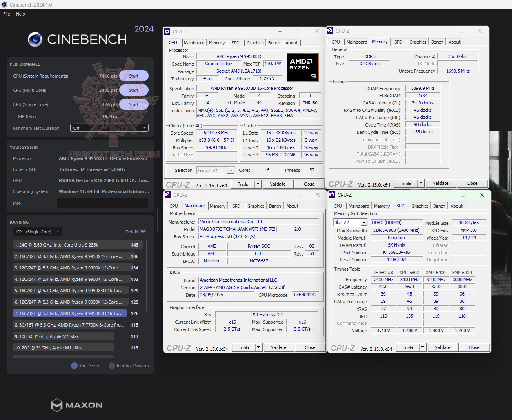This screenshot has width=512, height=420.
Task: Click the CPU-Z icon on the SPD window titlebar
Action: pyautogui.click(x=332, y=195)
